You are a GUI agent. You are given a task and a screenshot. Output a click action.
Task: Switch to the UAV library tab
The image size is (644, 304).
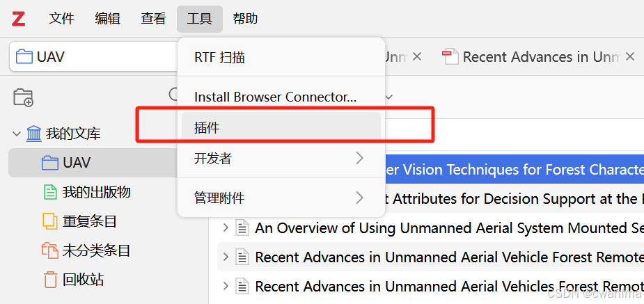(x=91, y=57)
